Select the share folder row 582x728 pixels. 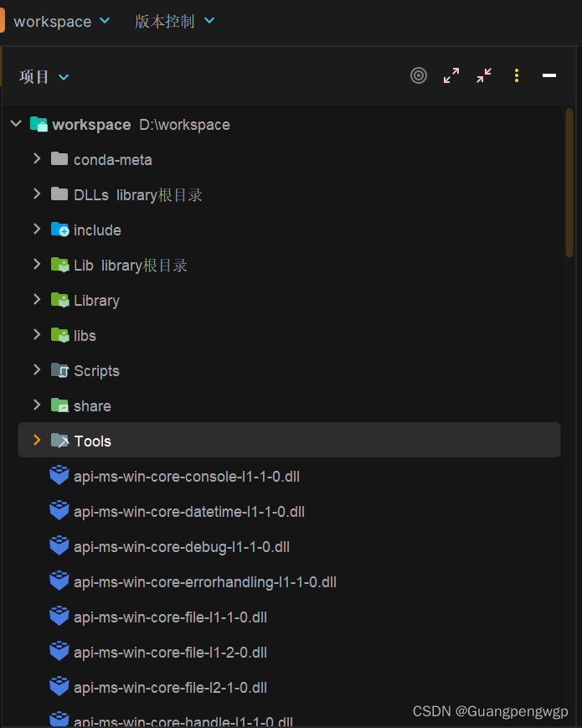tap(289, 406)
